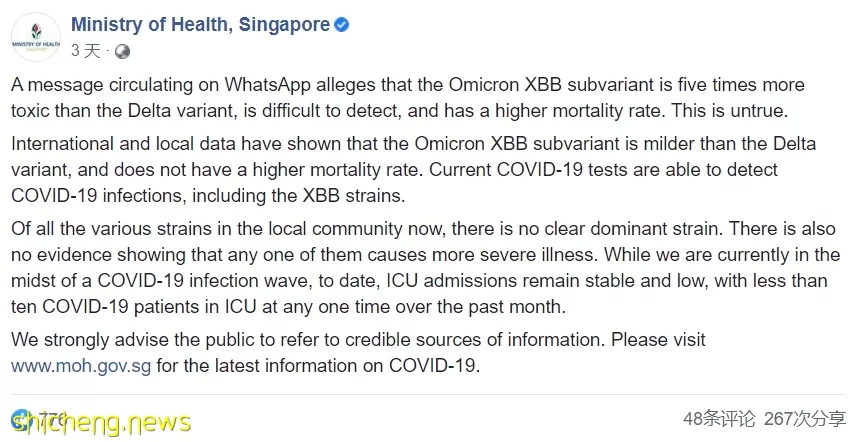
Task: Open the Ministry of Health, Singapore page name
Action: (x=201, y=25)
